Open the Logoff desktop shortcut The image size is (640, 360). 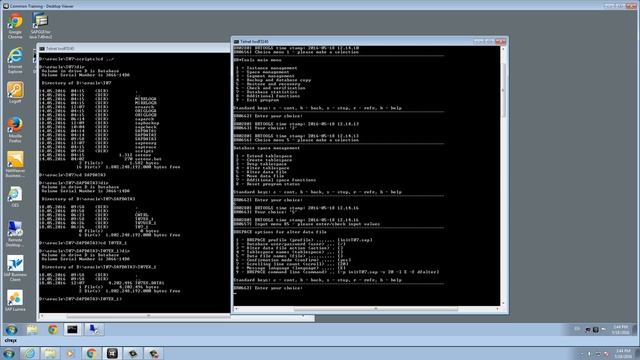pos(15,93)
